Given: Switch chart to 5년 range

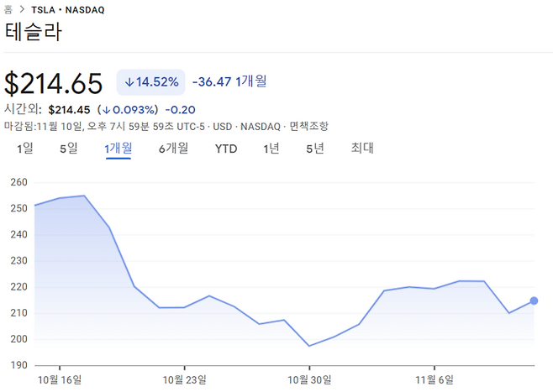Looking at the screenshot, I should pyautogui.click(x=315, y=149).
